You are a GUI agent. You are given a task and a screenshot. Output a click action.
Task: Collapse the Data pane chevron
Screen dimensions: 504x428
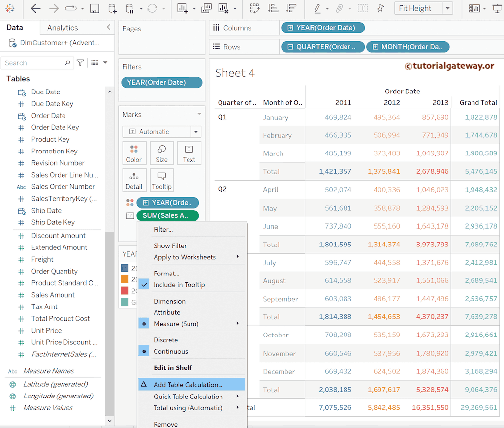coord(109,27)
